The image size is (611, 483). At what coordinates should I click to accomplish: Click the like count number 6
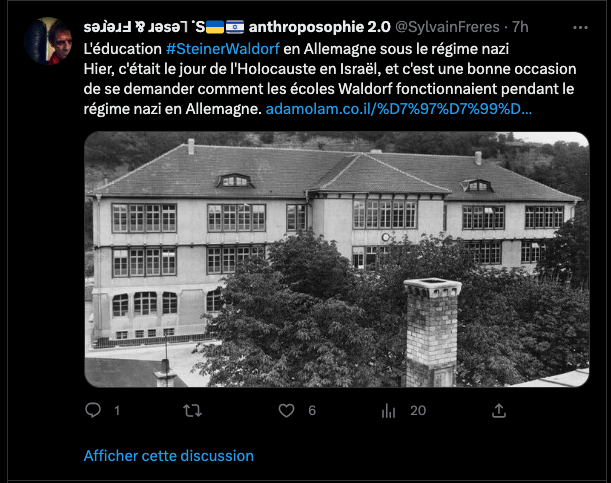[312, 411]
